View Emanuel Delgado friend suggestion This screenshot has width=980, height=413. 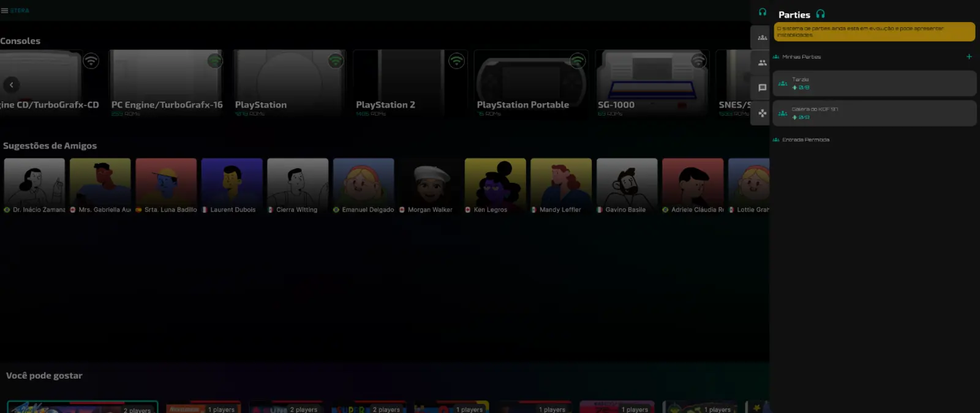point(364,187)
